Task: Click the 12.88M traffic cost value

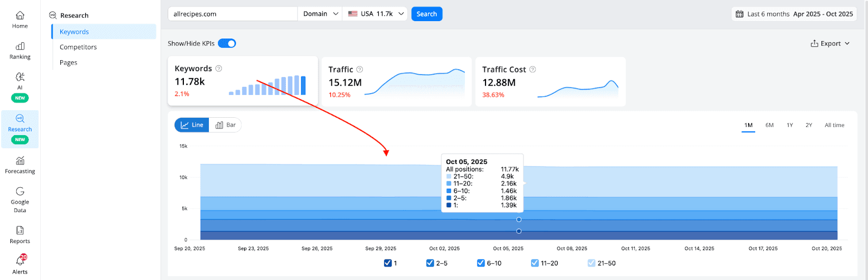Action: tap(499, 82)
